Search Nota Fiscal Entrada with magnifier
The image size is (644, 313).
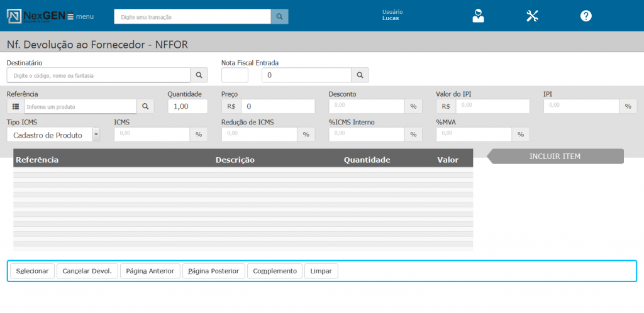pyautogui.click(x=360, y=75)
